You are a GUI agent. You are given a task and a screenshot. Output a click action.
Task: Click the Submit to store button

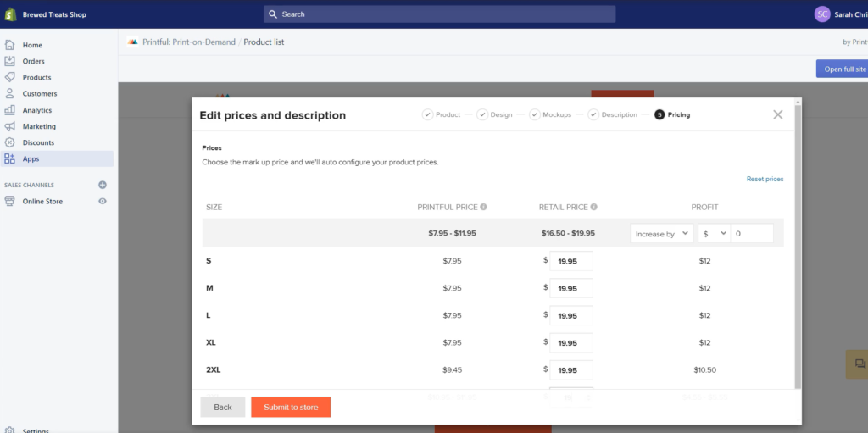click(291, 407)
